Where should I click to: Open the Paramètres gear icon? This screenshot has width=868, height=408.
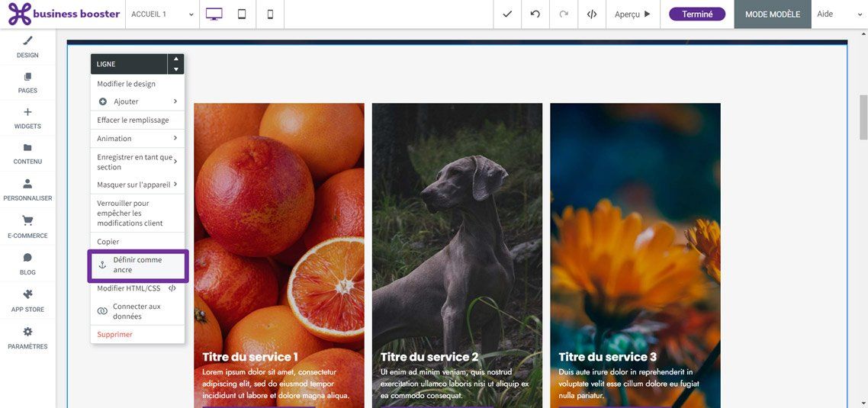click(27, 332)
